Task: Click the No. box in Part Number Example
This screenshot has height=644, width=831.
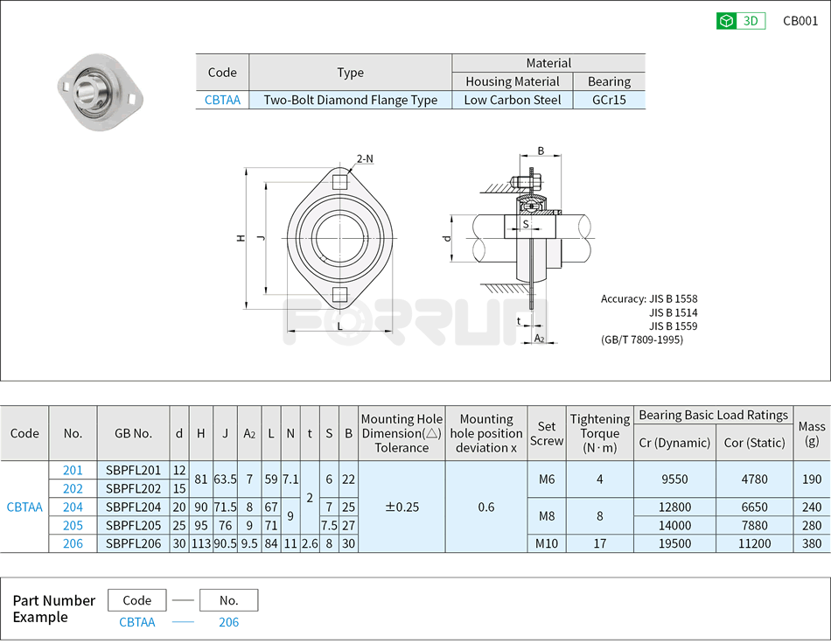Action: point(228,600)
